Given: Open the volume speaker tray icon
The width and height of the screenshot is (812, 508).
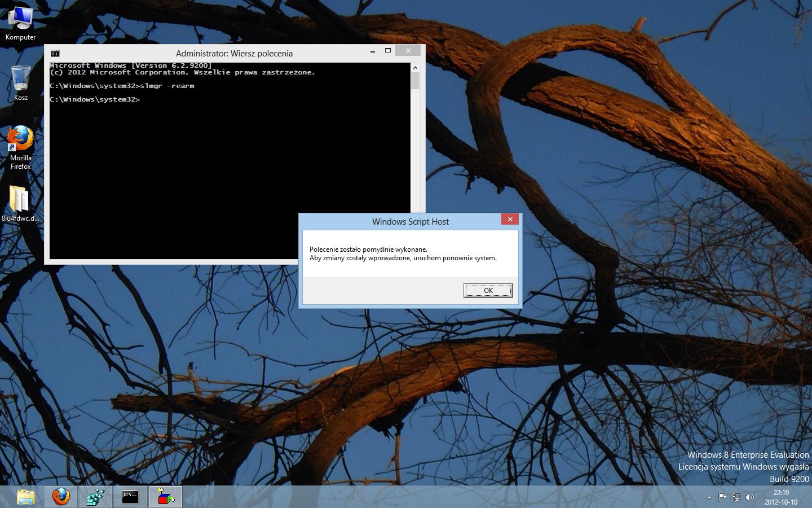Looking at the screenshot, I should (x=749, y=497).
